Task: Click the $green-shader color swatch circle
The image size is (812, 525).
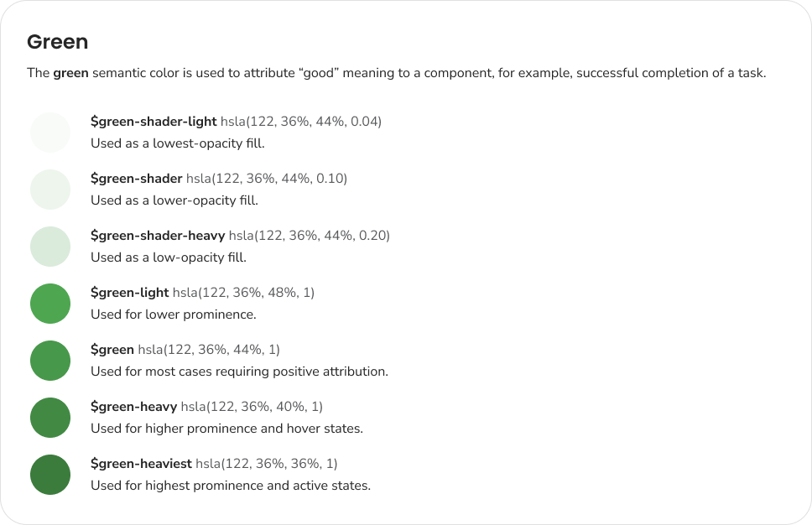Action: click(x=50, y=190)
